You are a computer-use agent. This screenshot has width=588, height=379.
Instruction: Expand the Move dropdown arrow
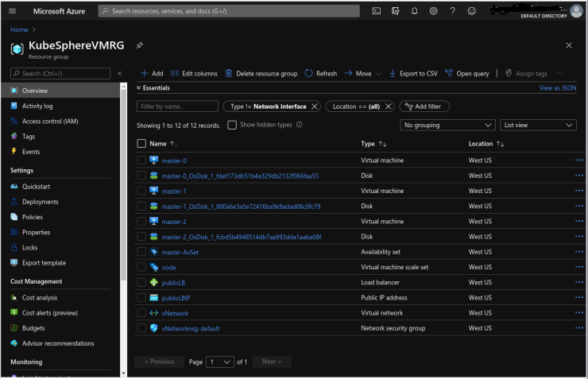coord(378,74)
